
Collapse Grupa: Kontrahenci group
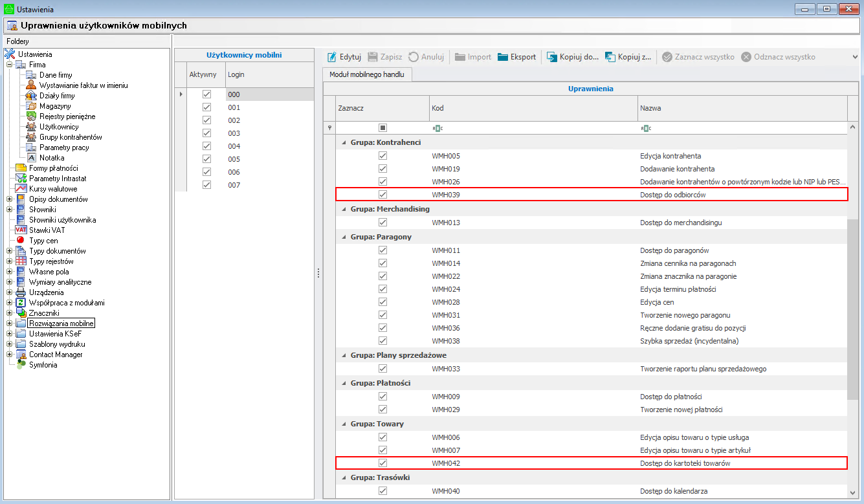tap(344, 142)
